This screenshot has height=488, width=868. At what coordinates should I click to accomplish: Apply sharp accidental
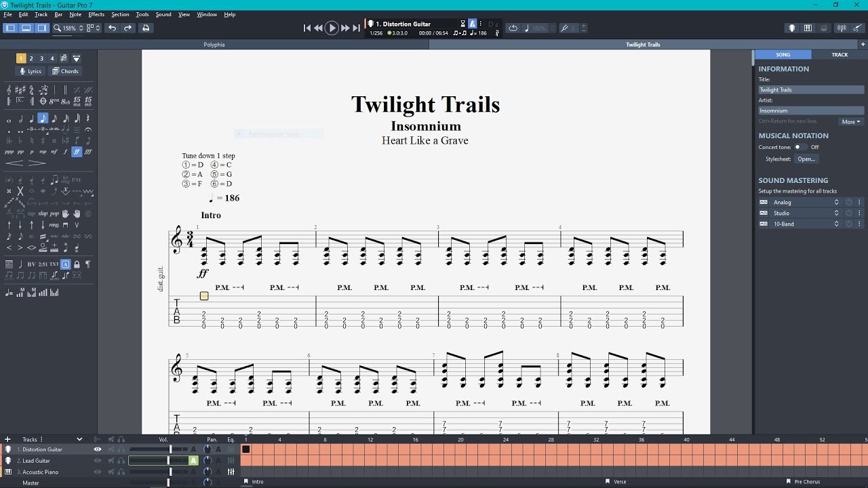pos(43,141)
